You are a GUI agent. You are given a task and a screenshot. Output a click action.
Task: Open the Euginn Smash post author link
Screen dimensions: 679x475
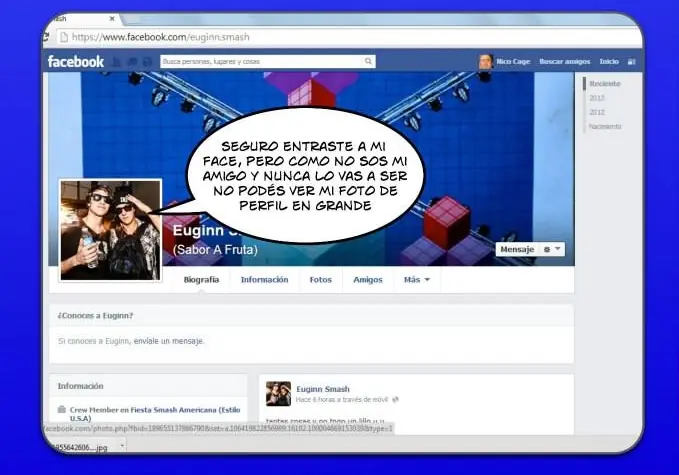click(x=323, y=389)
